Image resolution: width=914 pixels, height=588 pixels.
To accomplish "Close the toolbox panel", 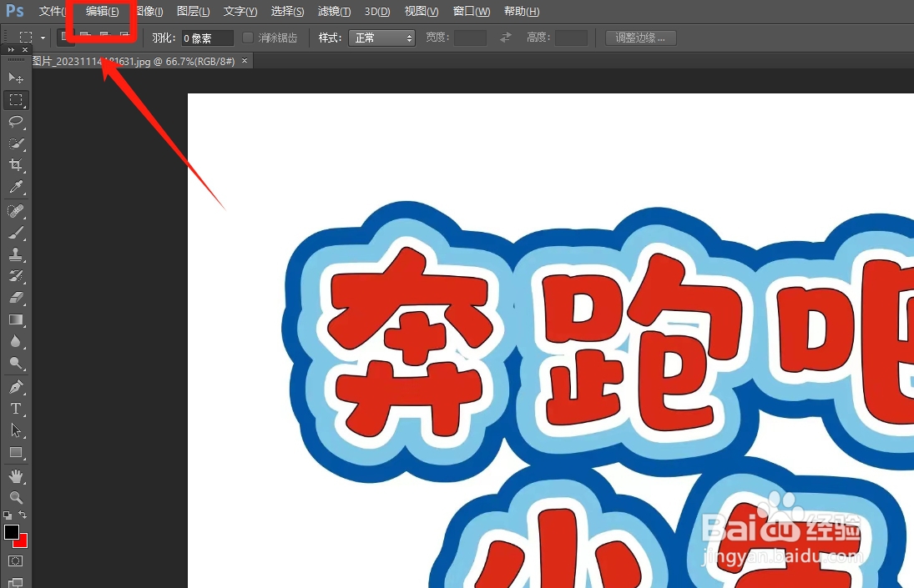I will (24, 50).
